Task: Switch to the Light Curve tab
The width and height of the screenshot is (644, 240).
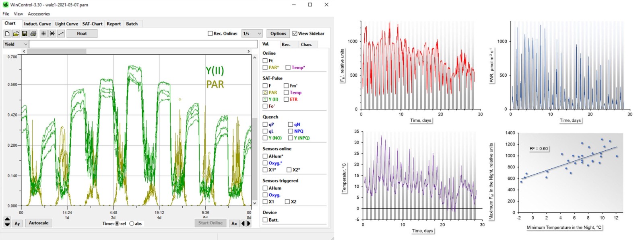Action: [66, 24]
